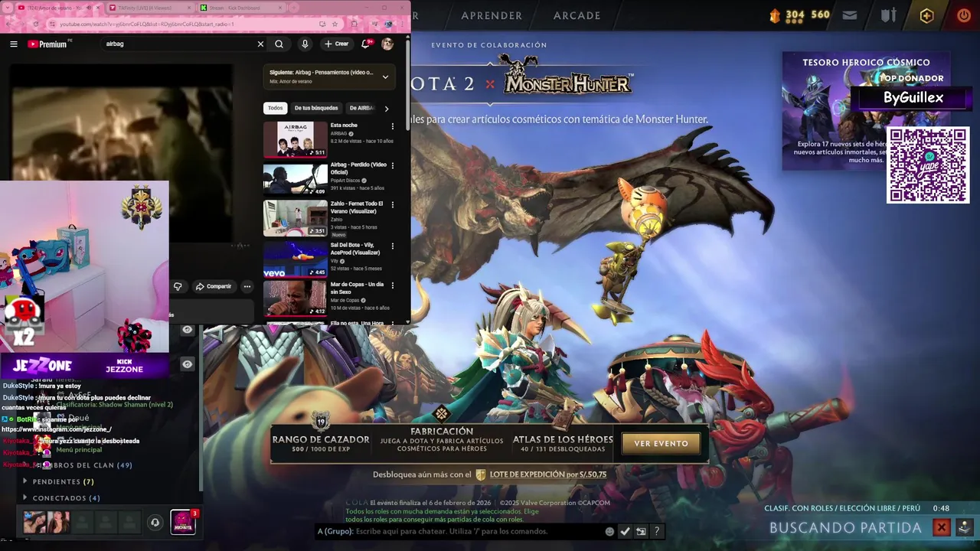Show more filter chips with right arrow

point(387,109)
